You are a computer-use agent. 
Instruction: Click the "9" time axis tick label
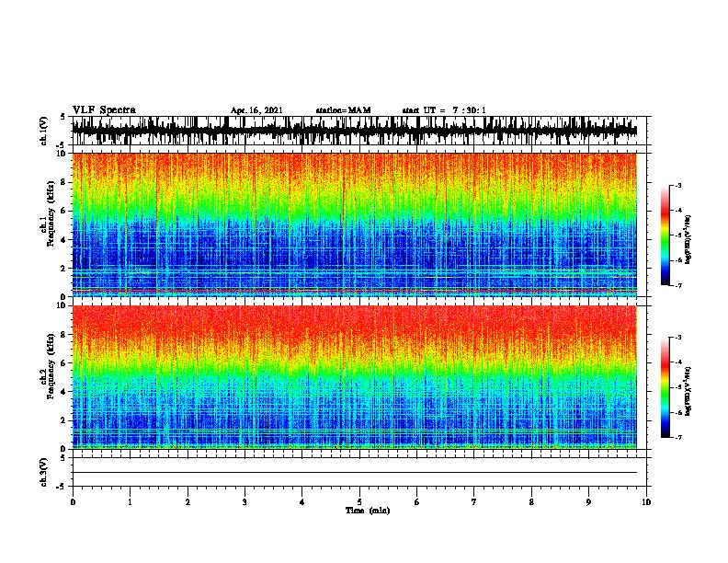coord(588,502)
